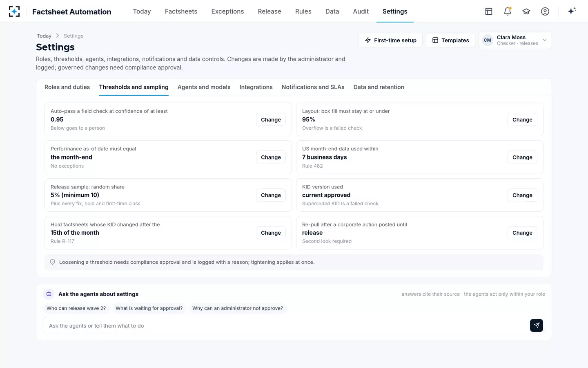Image resolution: width=588 pixels, height=368 pixels.
Task: Switch to Agents and models tab
Action: point(204,87)
